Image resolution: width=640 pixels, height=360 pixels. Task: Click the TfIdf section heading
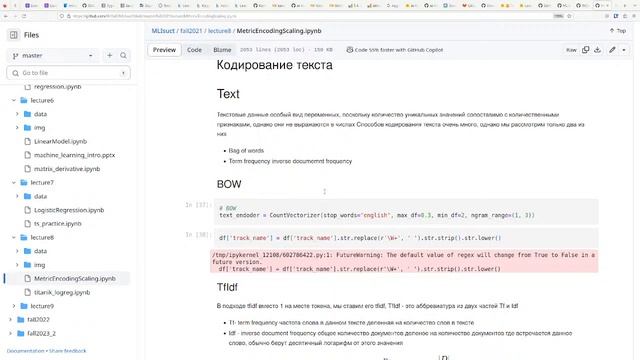coord(227,287)
